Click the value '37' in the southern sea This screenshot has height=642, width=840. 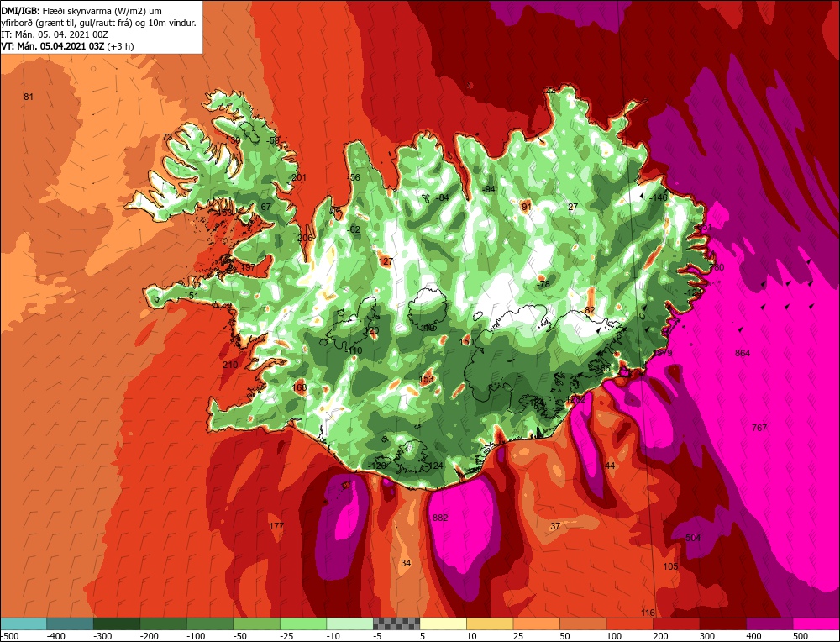[x=555, y=526]
